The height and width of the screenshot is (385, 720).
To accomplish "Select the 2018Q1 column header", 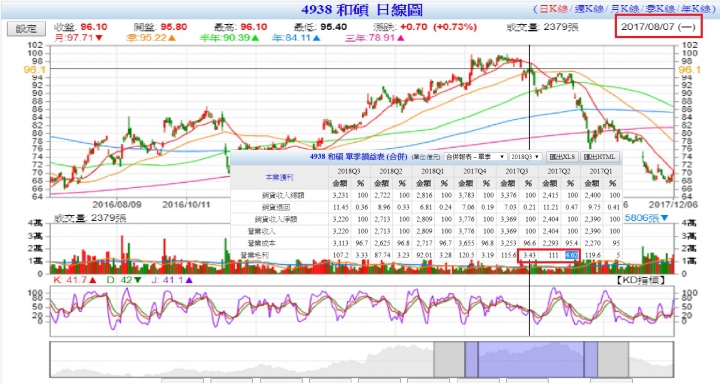I will [433, 171].
